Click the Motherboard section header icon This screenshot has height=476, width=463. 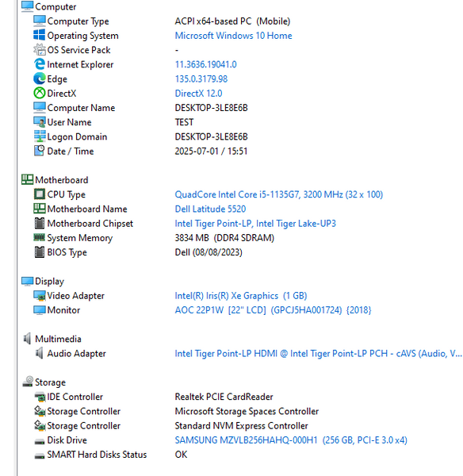pos(27,179)
